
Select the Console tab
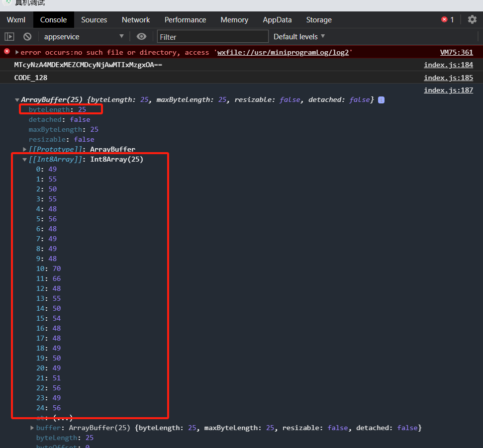click(53, 20)
